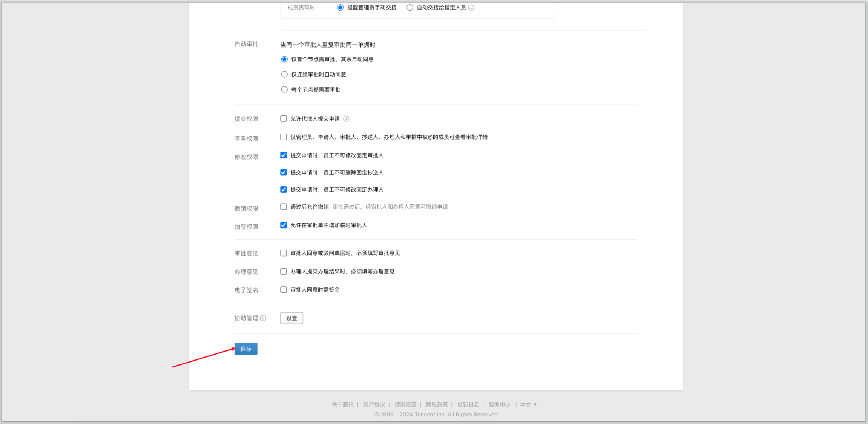Viewport: 868px width, 424px height.
Task: Select 仅首个节点需审批 radio button
Action: click(284, 59)
